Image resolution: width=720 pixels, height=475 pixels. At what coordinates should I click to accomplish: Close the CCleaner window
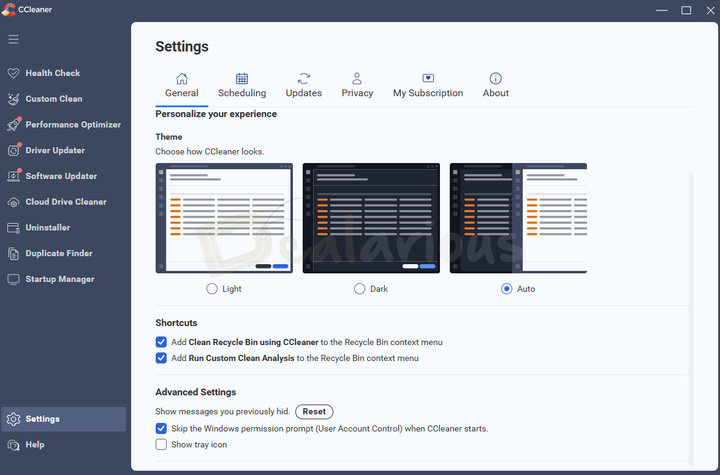click(710, 10)
